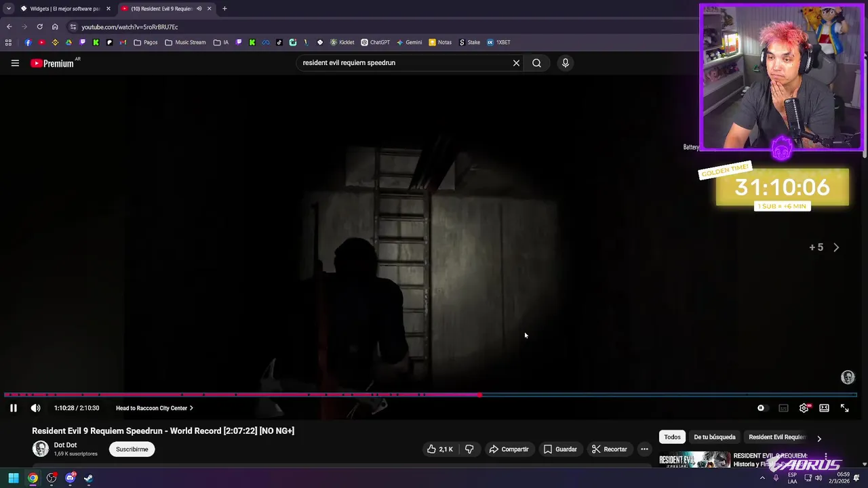The height and width of the screenshot is (488, 868).
Task: Click the Recortar clip button
Action: (609, 449)
